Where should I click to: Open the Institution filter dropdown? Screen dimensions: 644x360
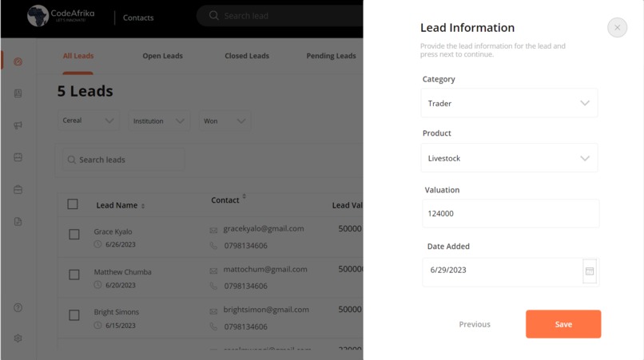click(x=159, y=121)
